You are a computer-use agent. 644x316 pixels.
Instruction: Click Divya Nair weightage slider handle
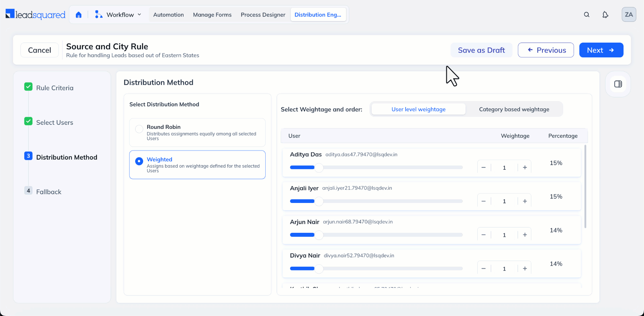click(x=319, y=268)
